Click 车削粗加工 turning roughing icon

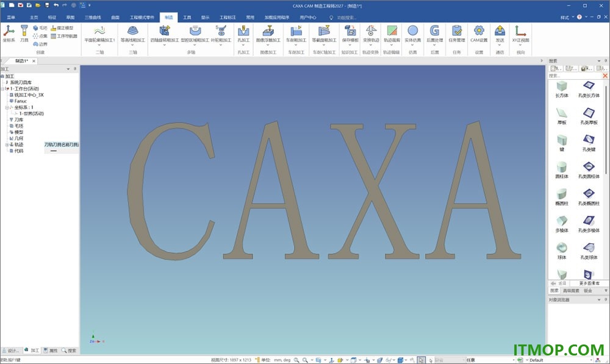click(x=296, y=34)
